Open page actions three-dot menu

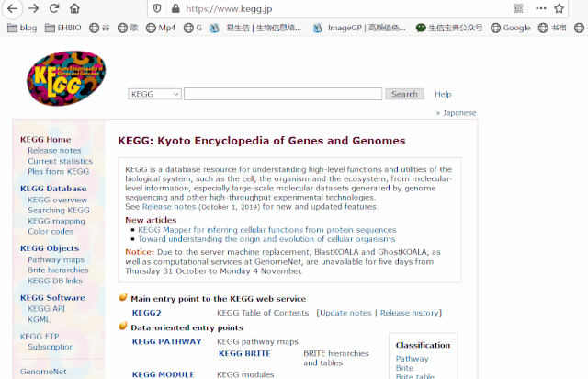[x=541, y=8]
